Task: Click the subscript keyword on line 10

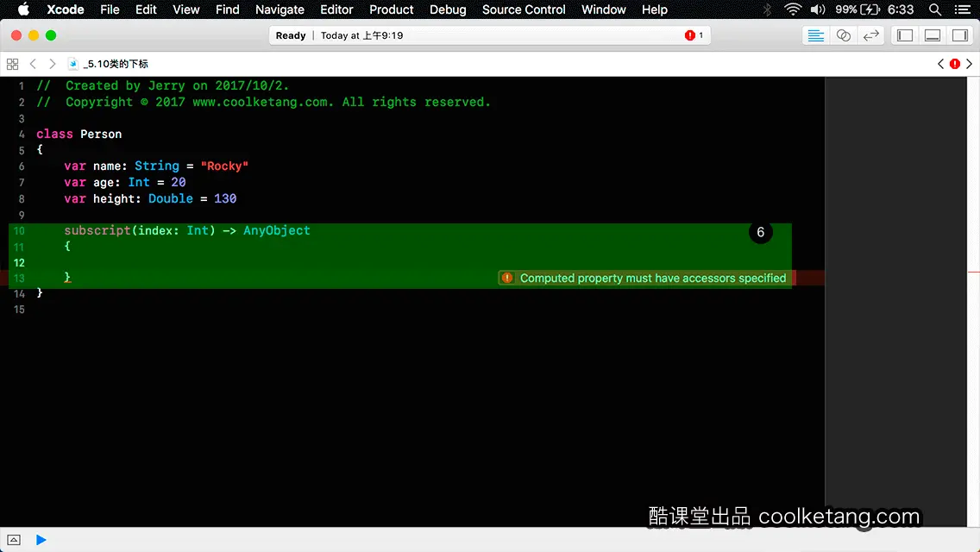Action: click(97, 230)
